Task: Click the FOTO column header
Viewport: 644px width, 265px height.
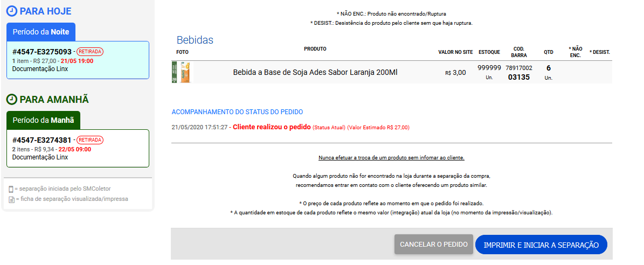Action: pos(182,52)
